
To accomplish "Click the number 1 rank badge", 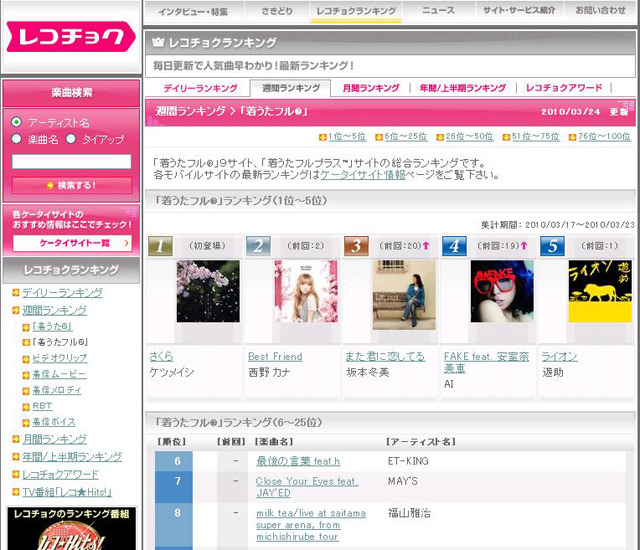I will click(161, 246).
